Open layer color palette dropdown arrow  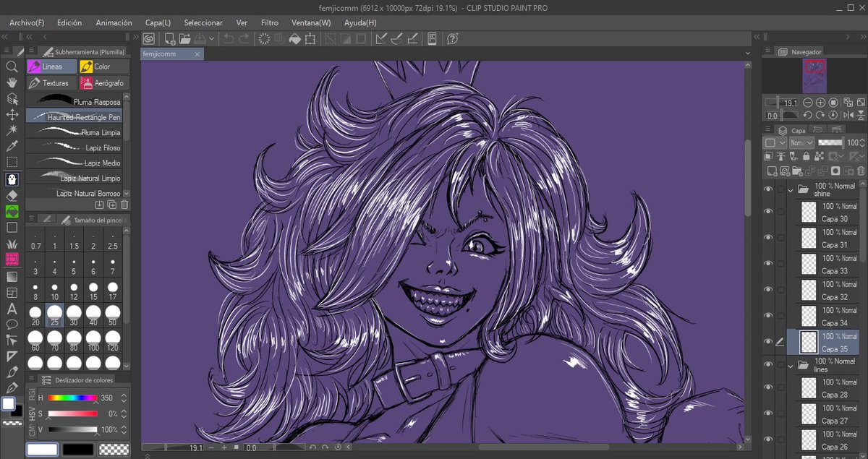tap(783, 143)
